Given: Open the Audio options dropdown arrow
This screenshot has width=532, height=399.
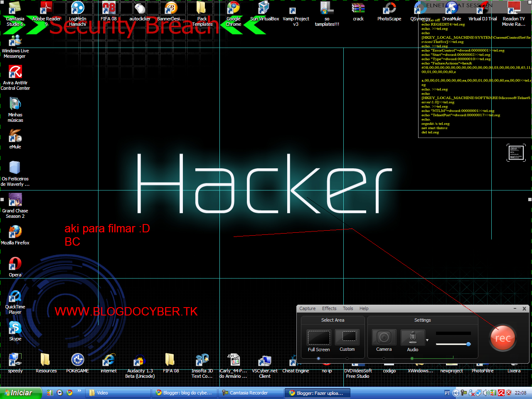Looking at the screenshot, I should (x=427, y=340).
